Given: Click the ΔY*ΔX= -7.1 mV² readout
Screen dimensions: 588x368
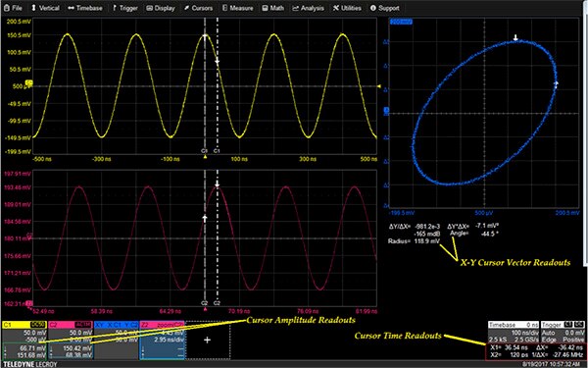Looking at the screenshot, I should [473, 226].
